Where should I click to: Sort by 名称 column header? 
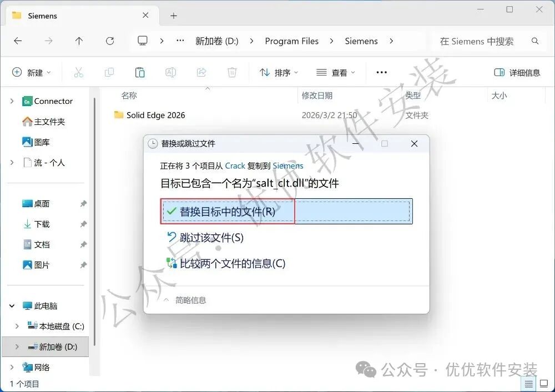click(x=129, y=96)
